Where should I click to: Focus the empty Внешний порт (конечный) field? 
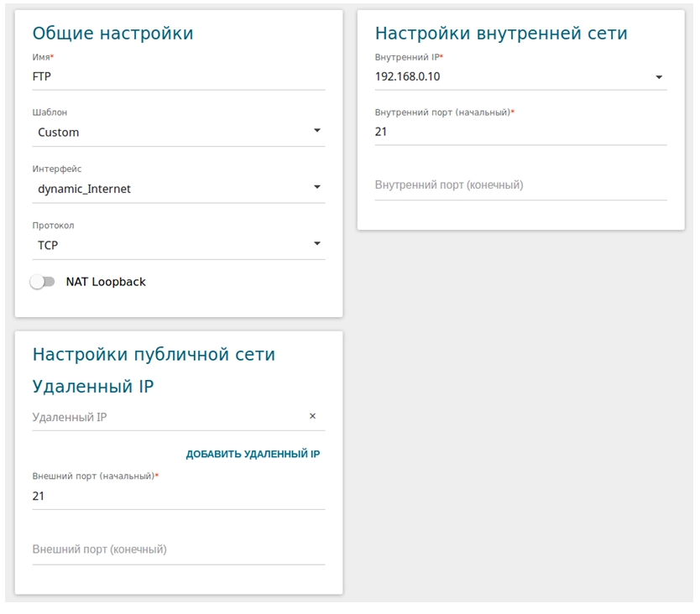tap(178, 550)
